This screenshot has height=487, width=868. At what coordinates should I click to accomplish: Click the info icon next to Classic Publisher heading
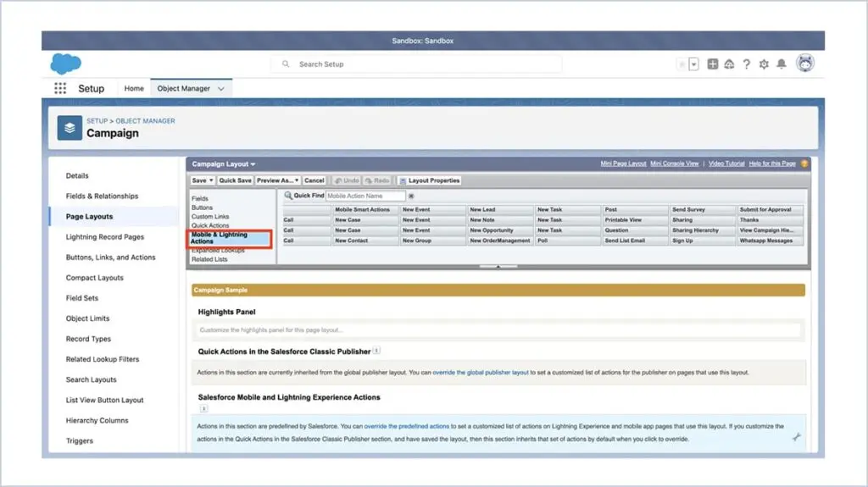376,351
